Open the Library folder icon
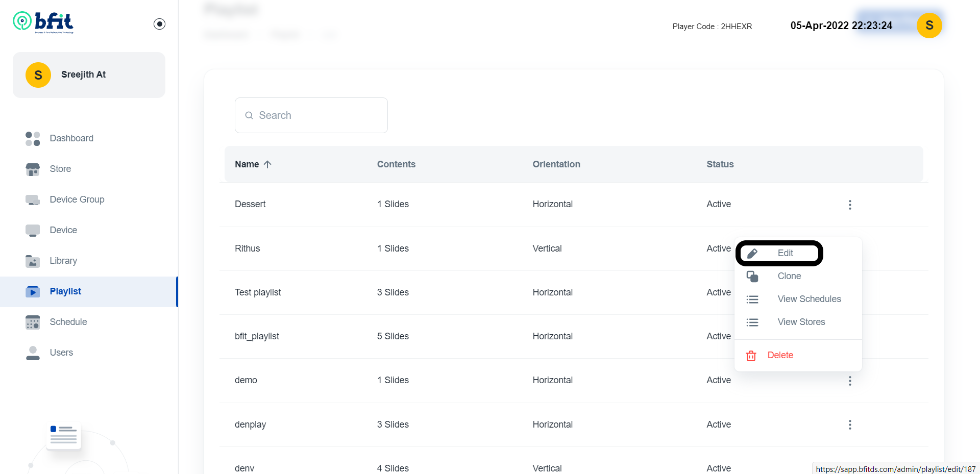The width and height of the screenshot is (980, 474). coord(33,261)
